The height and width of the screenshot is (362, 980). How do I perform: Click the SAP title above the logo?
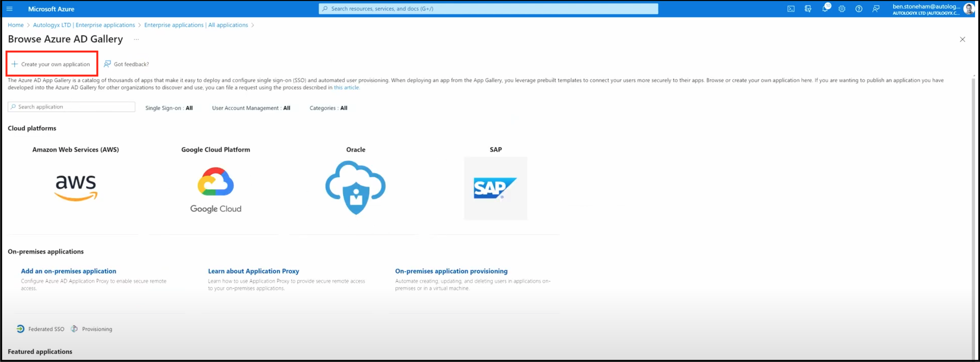[496, 150]
